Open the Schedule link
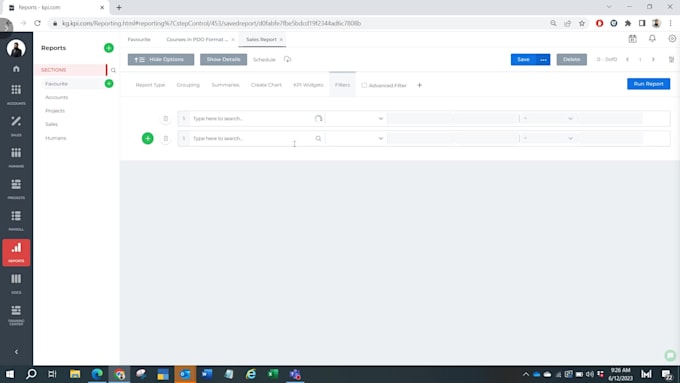Image resolution: width=680 pixels, height=383 pixels. click(x=264, y=59)
